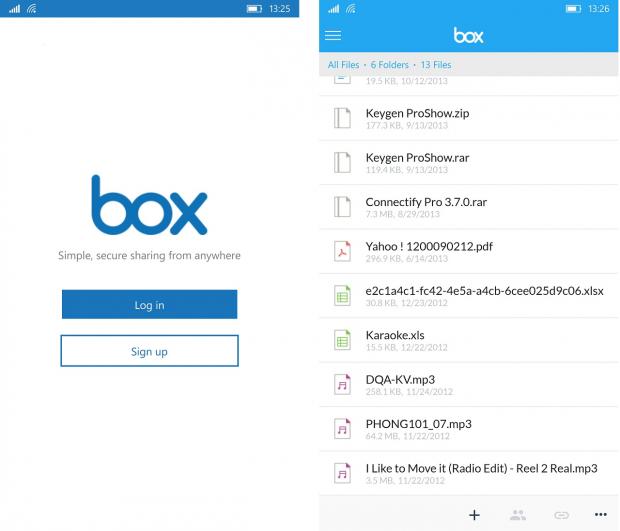Tap the PDF icon for Yahoo ! 1200090212.pdf
The height and width of the screenshot is (531, 620).
[x=343, y=250]
